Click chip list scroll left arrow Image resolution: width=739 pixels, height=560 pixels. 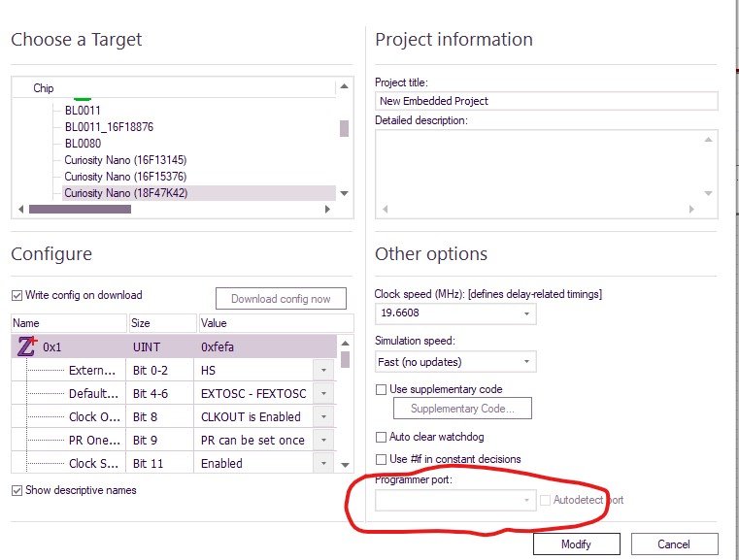pyautogui.click(x=20, y=209)
